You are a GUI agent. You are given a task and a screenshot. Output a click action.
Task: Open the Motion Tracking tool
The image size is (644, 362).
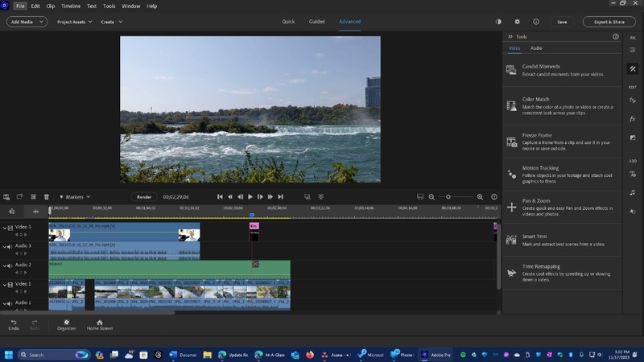562,175
